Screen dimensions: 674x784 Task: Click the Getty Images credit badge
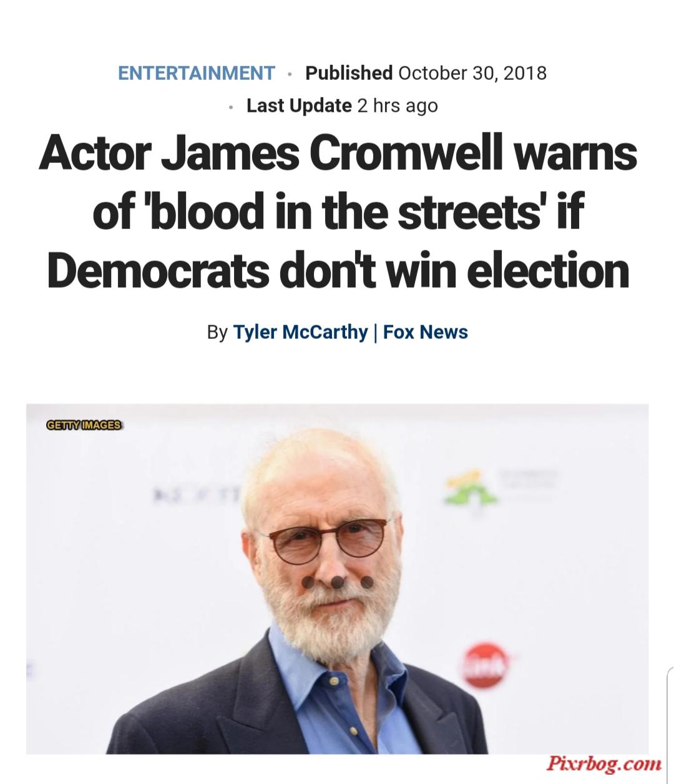[85, 425]
